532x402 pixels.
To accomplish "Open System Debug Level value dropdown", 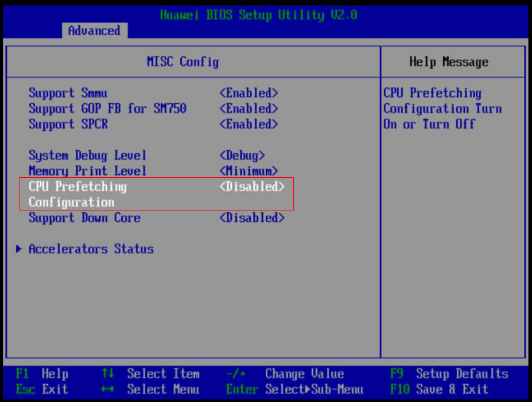I will pos(242,155).
